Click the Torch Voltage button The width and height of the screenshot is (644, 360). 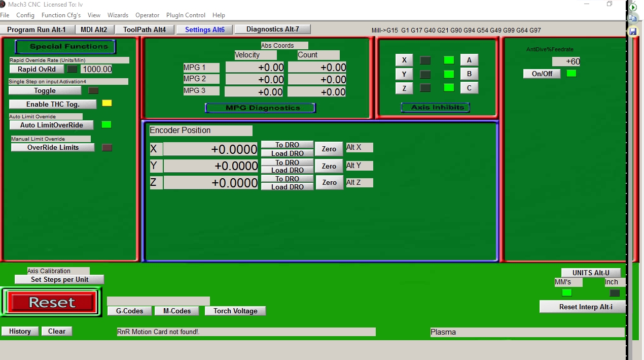click(x=235, y=311)
